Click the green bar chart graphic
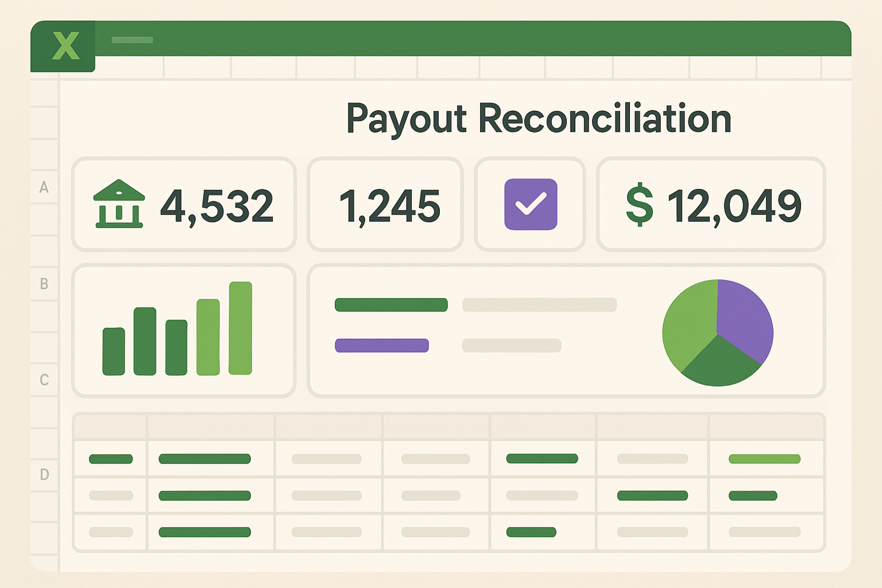 [x=177, y=331]
